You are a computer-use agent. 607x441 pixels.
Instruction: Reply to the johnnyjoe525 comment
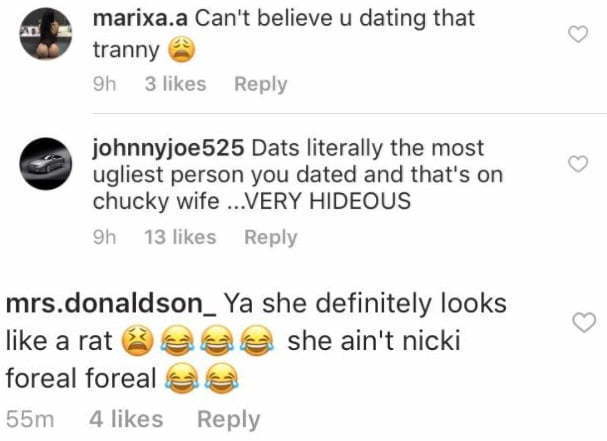tap(271, 237)
